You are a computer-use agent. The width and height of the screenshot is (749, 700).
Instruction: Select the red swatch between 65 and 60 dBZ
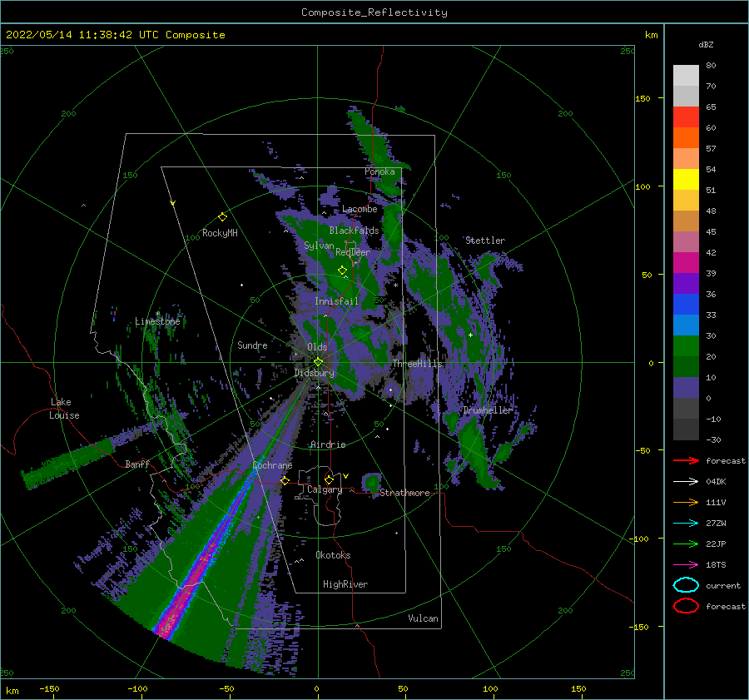point(686,117)
